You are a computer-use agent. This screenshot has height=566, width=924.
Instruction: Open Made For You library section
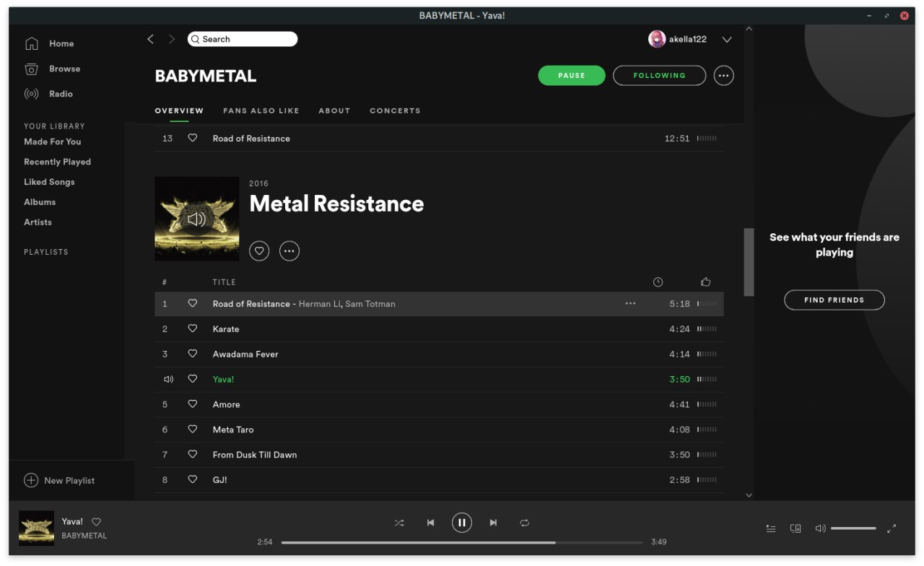pos(53,142)
